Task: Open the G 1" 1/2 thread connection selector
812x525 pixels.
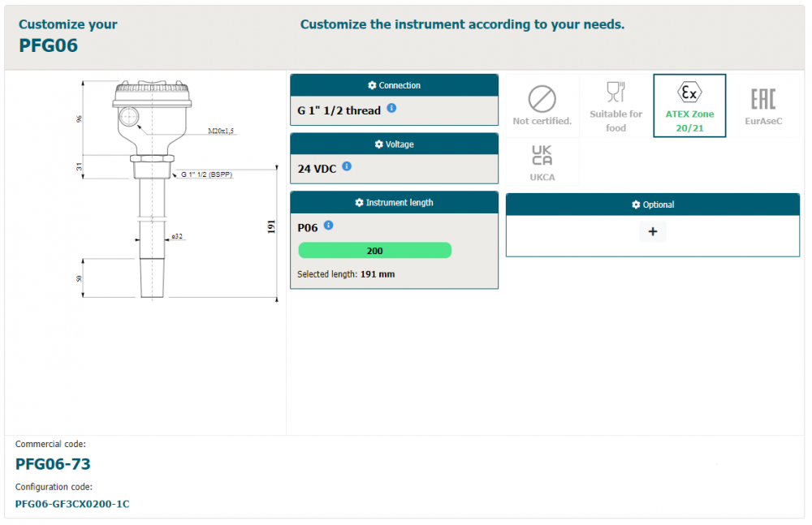Action: click(339, 110)
